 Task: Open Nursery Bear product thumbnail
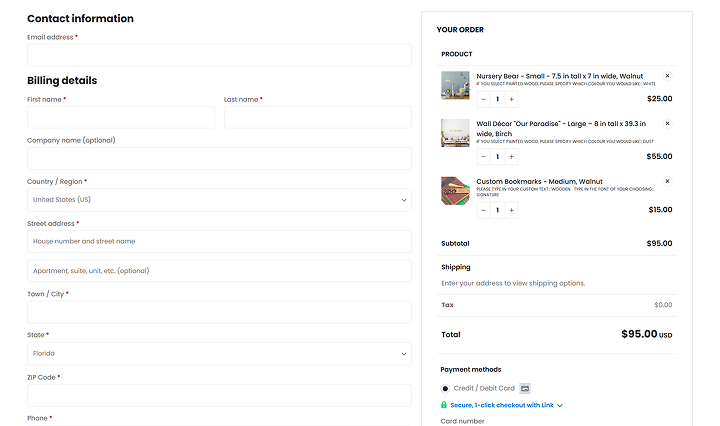(x=455, y=85)
